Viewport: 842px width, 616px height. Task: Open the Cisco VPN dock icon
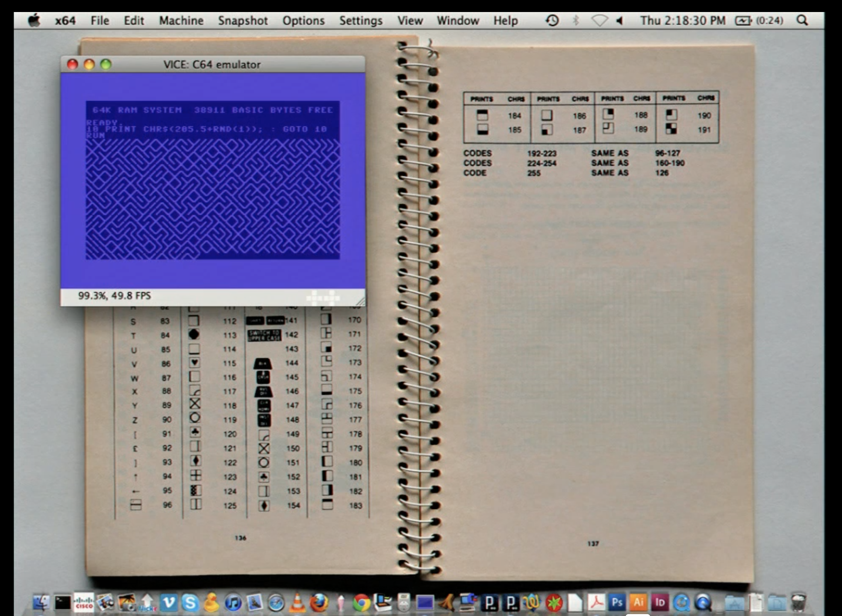tap(84, 602)
